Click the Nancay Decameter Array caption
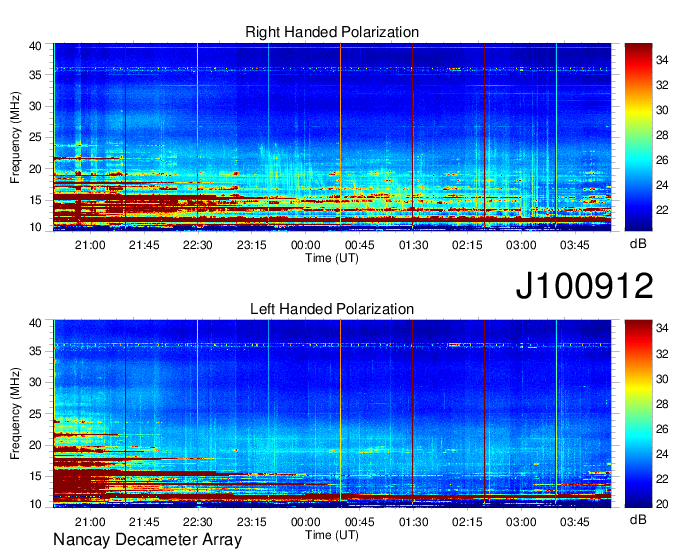This screenshot has width=680, height=552. pyautogui.click(x=147, y=540)
